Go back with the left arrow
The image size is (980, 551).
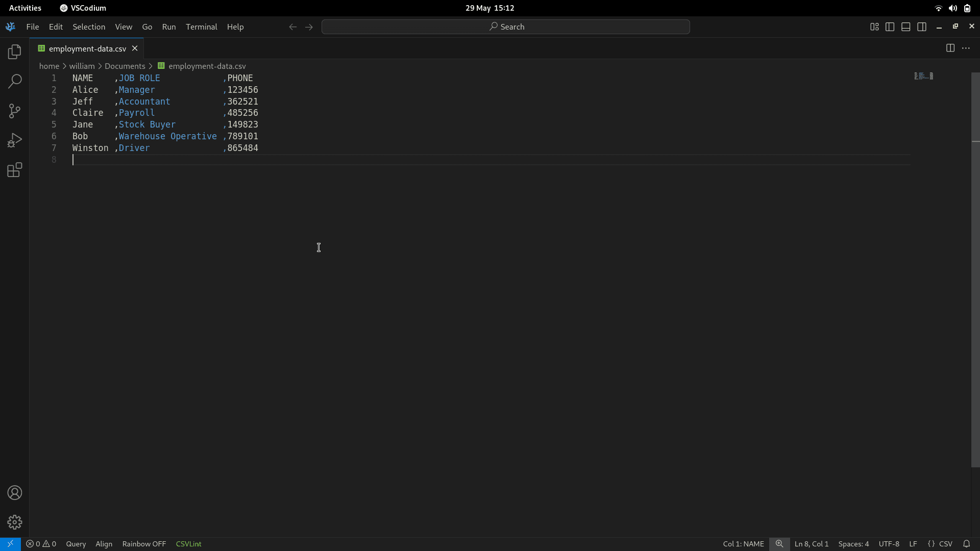(293, 27)
